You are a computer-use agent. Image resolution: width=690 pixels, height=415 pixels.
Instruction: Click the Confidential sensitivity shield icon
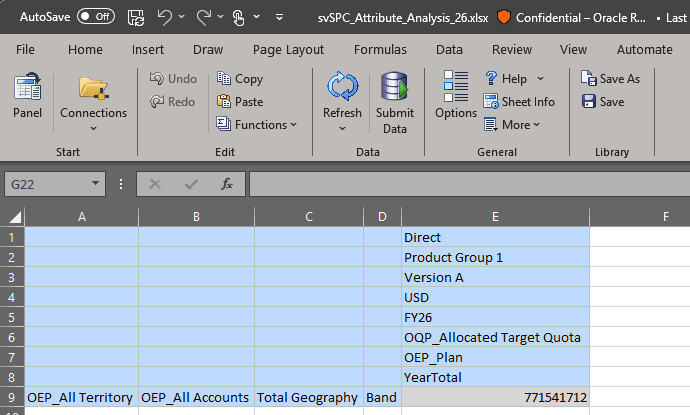point(503,17)
